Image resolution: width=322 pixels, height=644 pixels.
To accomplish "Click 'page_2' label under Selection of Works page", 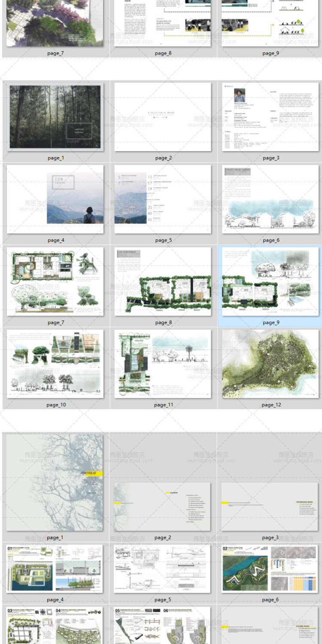I will click(x=163, y=158).
